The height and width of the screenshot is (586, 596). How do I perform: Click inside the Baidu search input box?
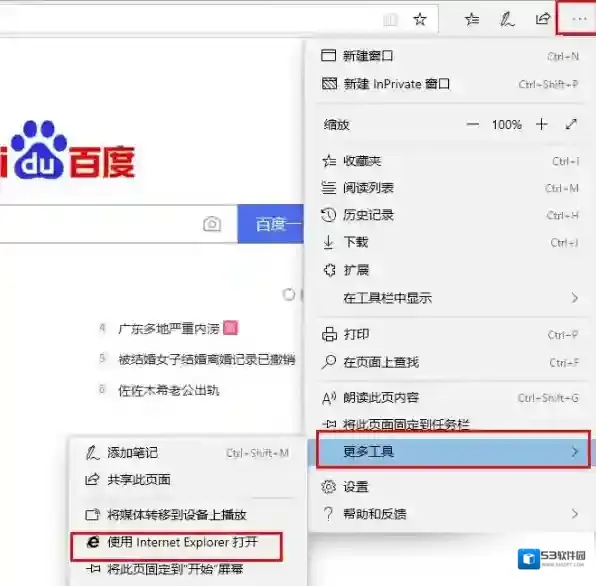tap(99, 224)
